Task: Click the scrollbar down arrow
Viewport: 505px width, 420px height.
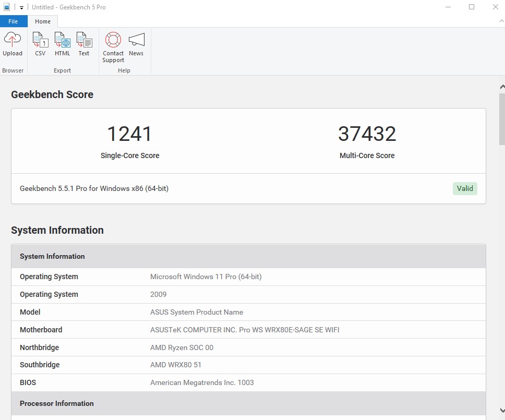Action: (x=502, y=410)
